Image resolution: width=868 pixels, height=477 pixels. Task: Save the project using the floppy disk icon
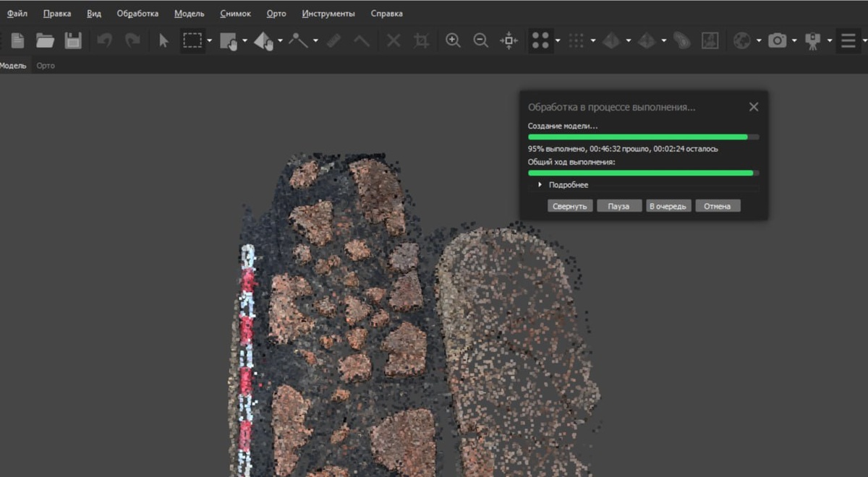[73, 41]
